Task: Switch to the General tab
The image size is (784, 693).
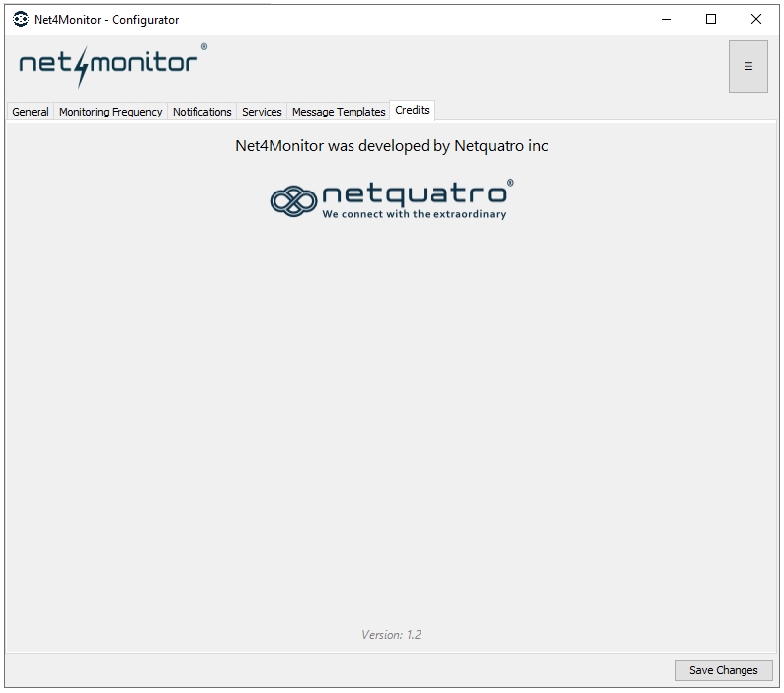Action: tap(31, 112)
